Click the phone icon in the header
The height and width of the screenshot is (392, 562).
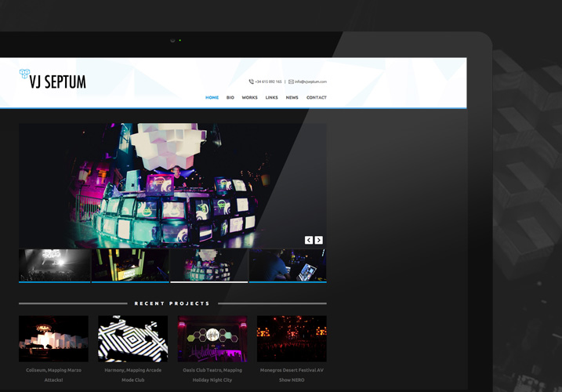[x=251, y=82]
